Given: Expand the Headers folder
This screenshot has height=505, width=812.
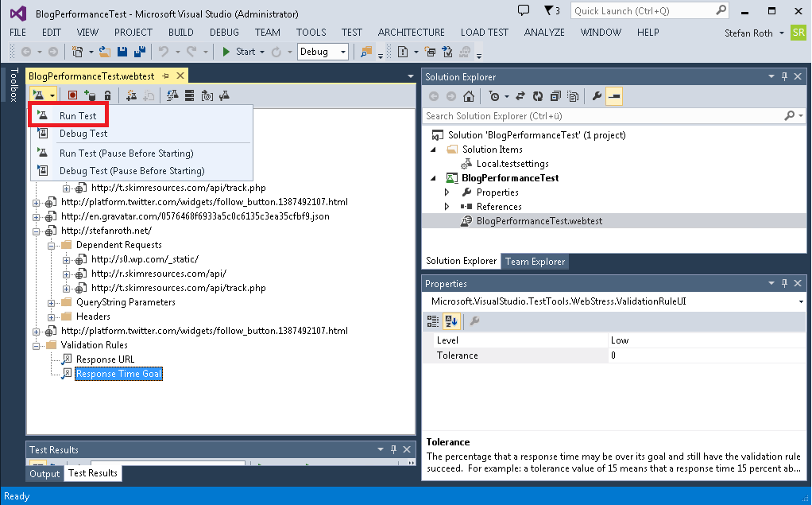Looking at the screenshot, I should click(52, 317).
